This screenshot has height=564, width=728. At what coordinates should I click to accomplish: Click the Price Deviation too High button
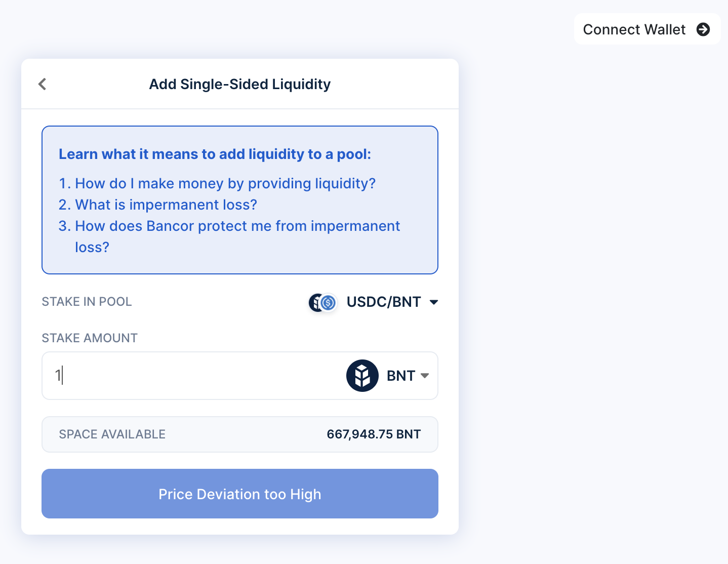click(x=239, y=494)
